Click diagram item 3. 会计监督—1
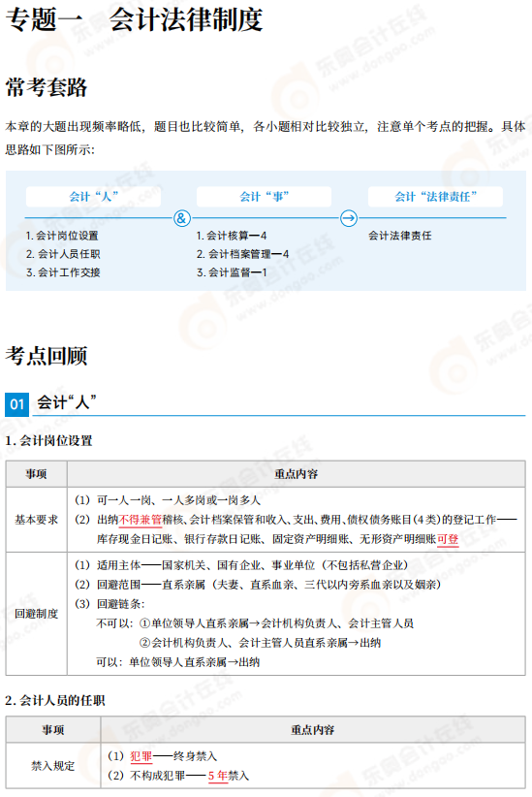Image resolution: width=532 pixels, height=797 pixels. [x=232, y=272]
